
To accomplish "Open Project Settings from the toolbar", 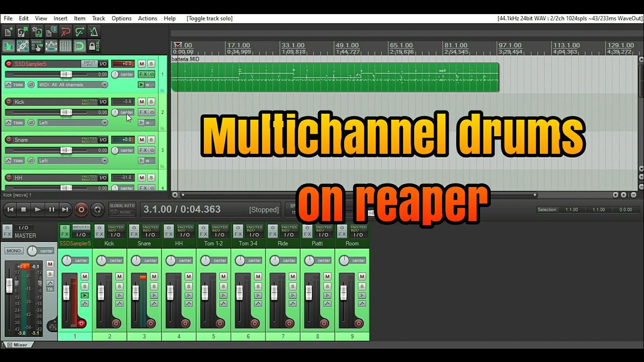I will [51, 32].
